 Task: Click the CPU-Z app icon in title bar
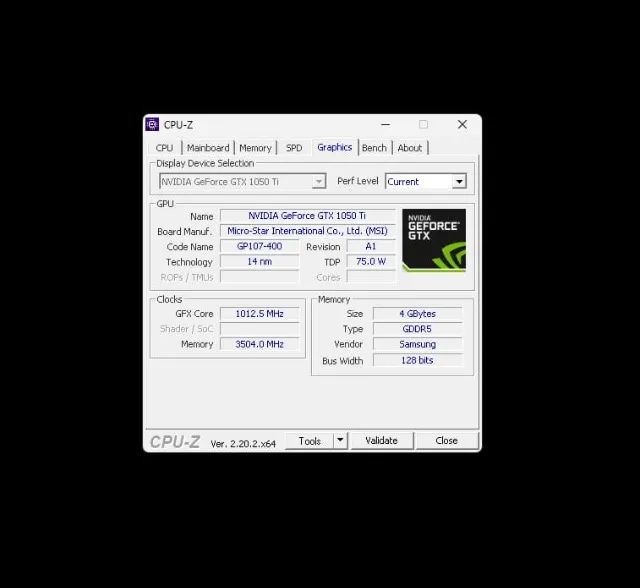coord(152,124)
